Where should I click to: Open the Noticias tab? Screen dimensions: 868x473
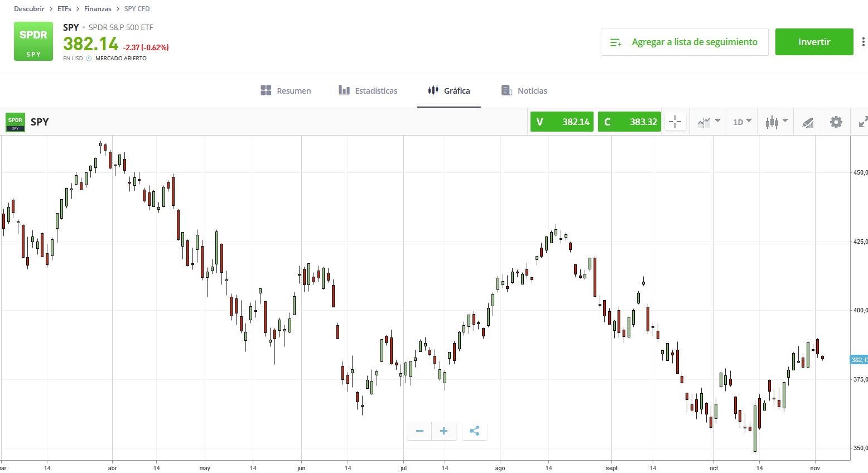point(524,90)
